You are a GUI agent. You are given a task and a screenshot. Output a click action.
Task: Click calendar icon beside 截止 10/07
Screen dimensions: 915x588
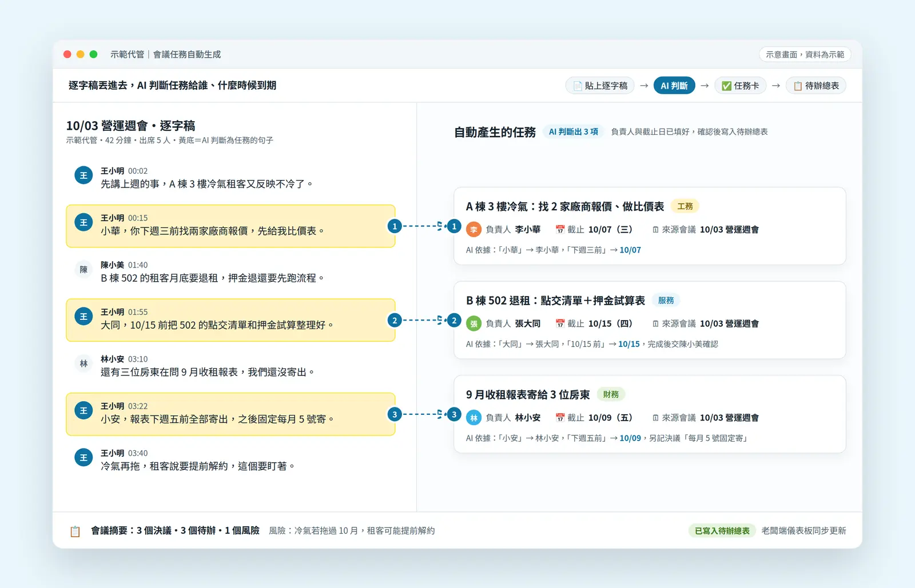click(x=560, y=230)
